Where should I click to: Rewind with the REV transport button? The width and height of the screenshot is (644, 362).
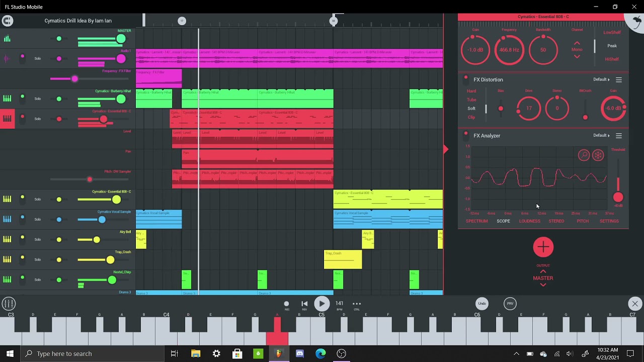304,304
